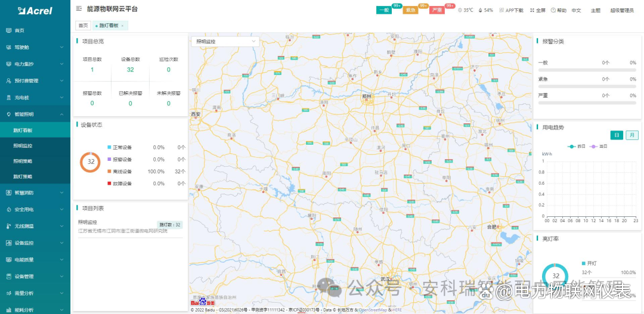
Task: Click the 严重 alarm badge button
Action: point(436,10)
